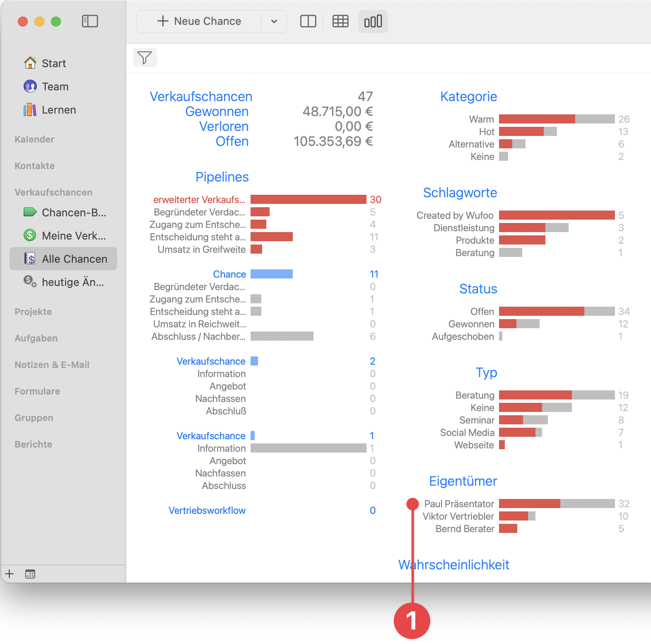Select the bar chart statistics view
The height and width of the screenshot is (644, 651).
pyautogui.click(x=373, y=21)
